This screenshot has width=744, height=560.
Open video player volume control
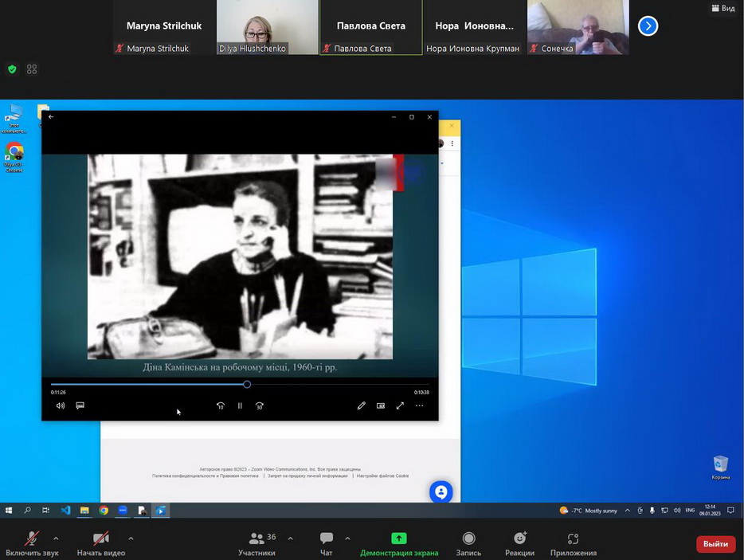pyautogui.click(x=61, y=405)
